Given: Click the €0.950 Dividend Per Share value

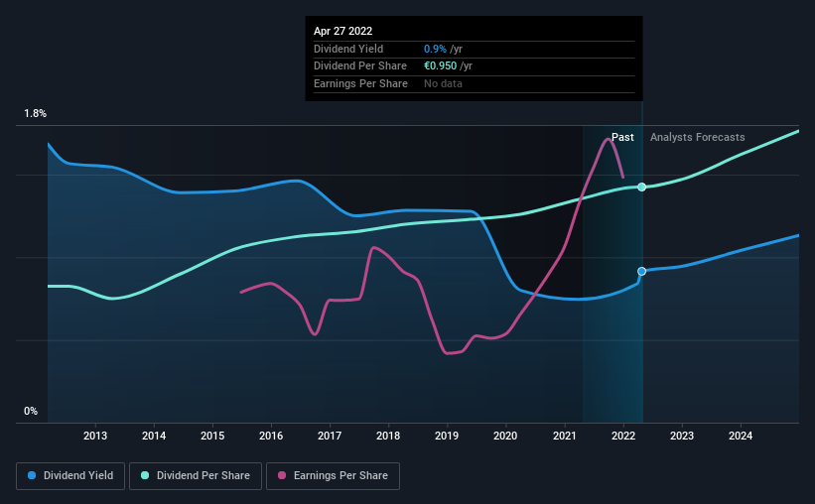Looking at the screenshot, I should [x=440, y=66].
